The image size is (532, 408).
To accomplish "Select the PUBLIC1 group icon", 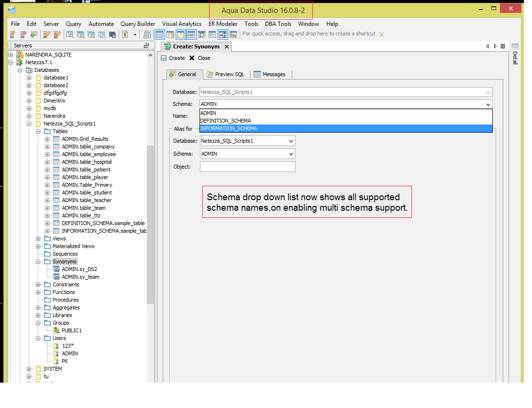I will [x=56, y=330].
